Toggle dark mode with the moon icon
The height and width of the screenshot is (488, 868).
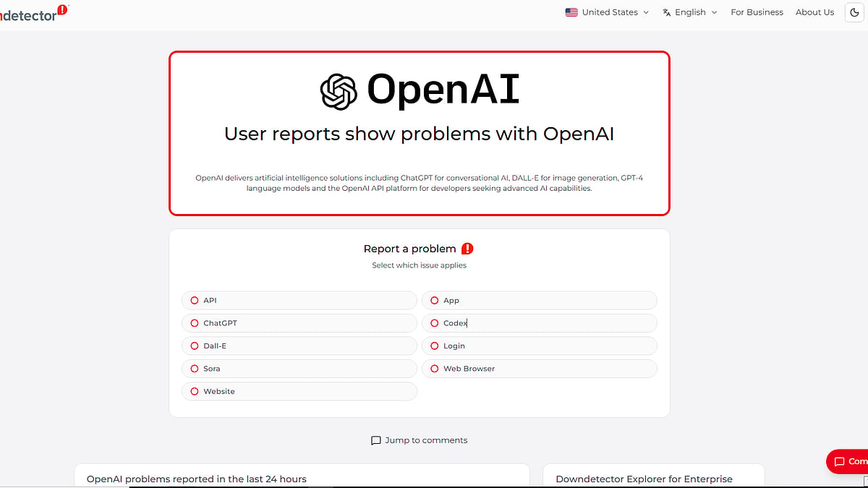(855, 12)
